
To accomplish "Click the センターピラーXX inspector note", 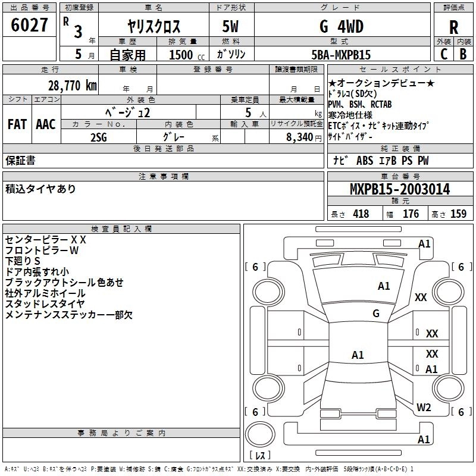I will (46, 240).
